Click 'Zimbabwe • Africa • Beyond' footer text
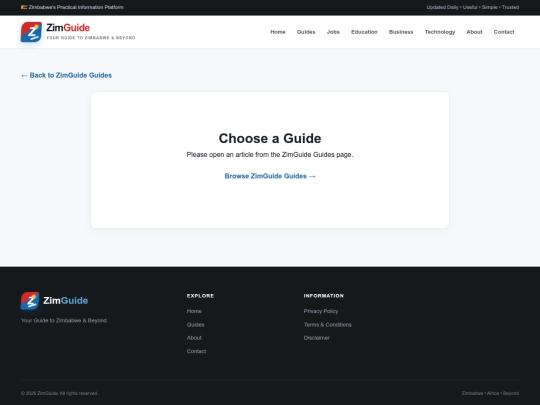 [490, 393]
